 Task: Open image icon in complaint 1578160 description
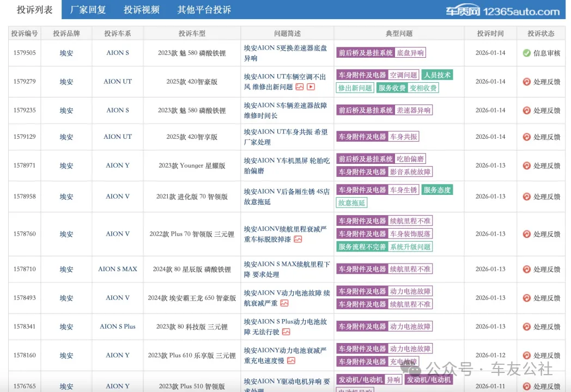[291, 360]
